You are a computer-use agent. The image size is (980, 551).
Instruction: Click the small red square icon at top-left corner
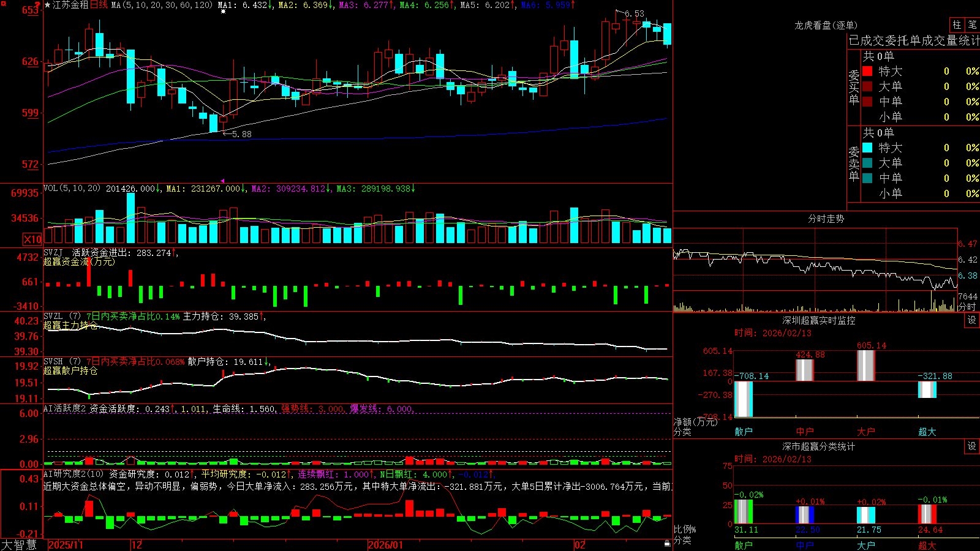point(3,4)
